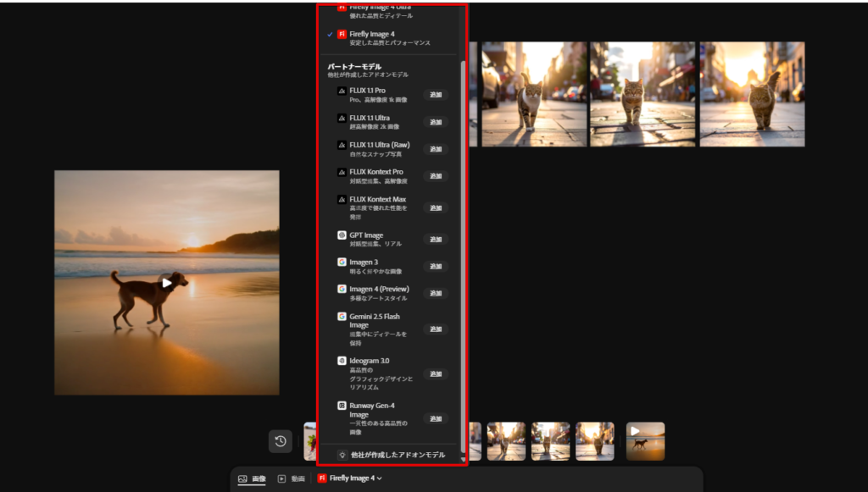
Task: Play the large dog beach video
Action: pos(167,283)
